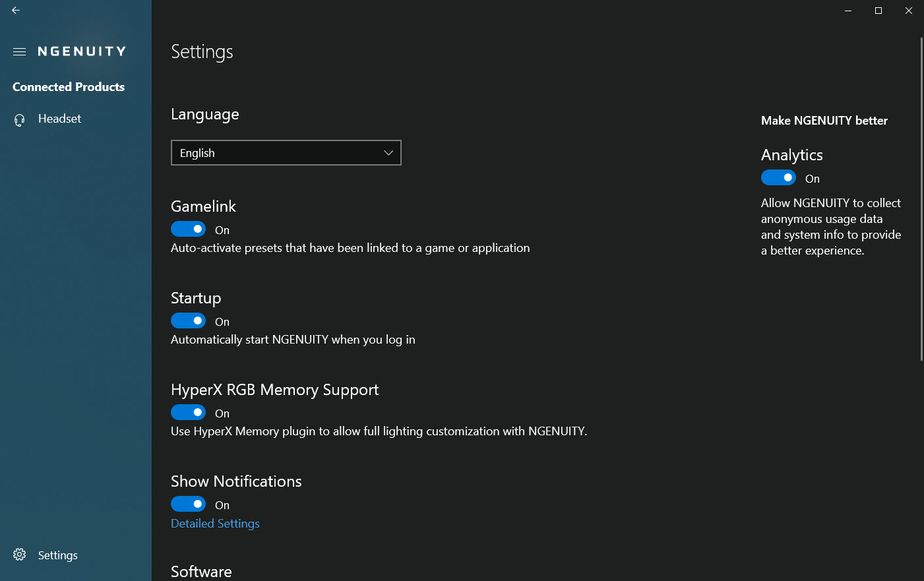Viewport: 924px width, 581px height.
Task: Close the NGENUITY window
Action: tap(909, 11)
